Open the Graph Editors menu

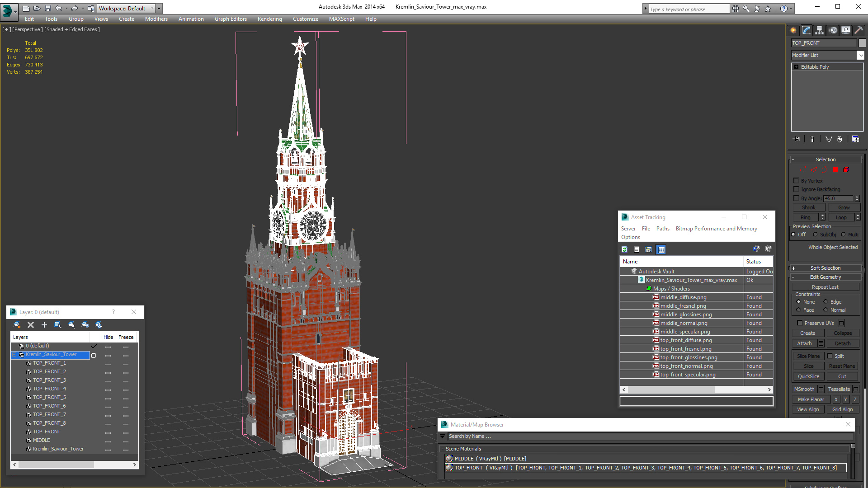point(231,19)
